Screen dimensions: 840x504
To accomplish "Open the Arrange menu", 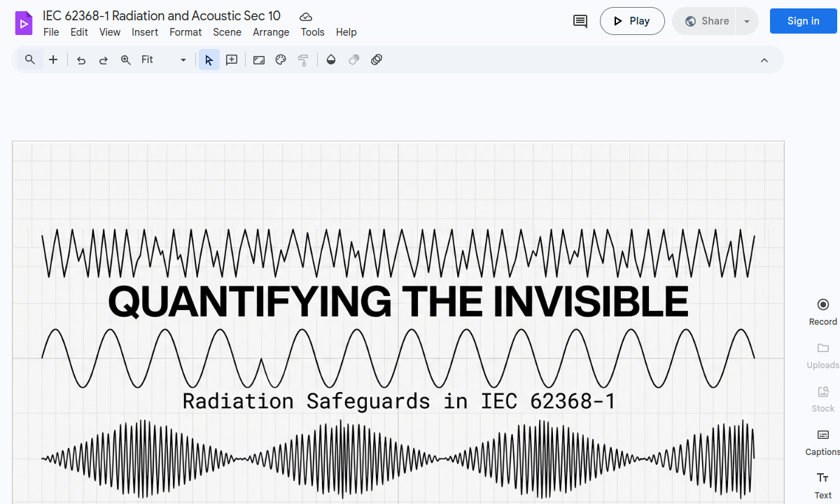I will [x=271, y=32].
